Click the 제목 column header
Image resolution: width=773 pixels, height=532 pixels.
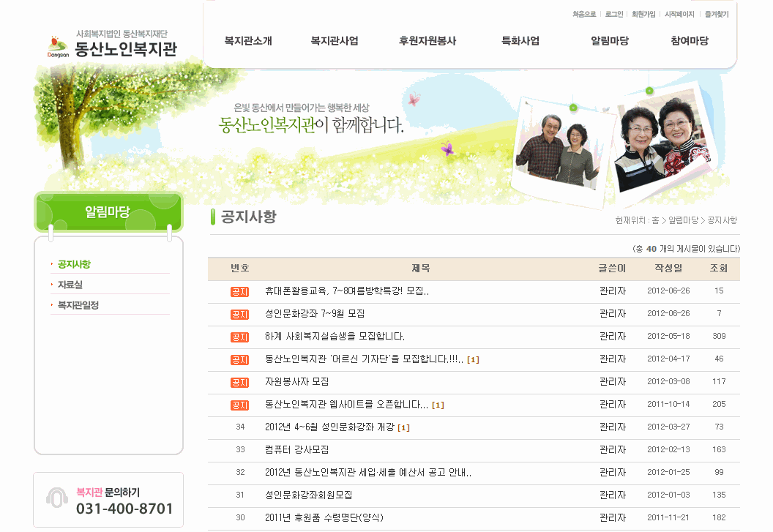coord(420,269)
